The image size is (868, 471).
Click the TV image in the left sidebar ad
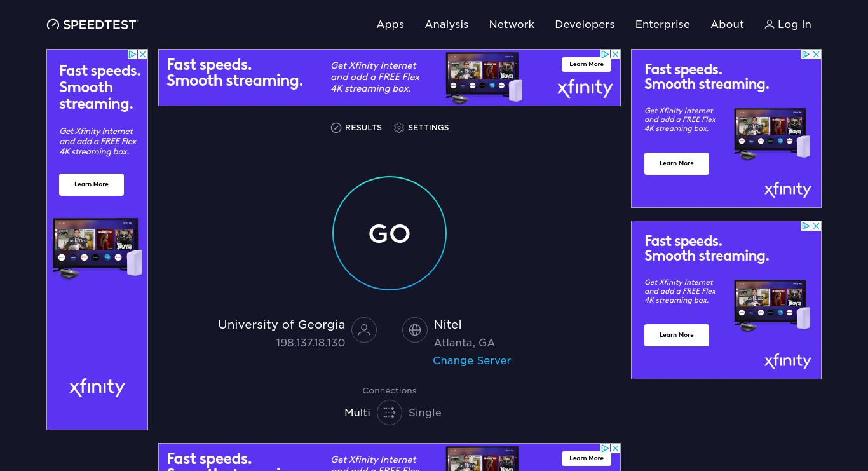click(x=97, y=249)
